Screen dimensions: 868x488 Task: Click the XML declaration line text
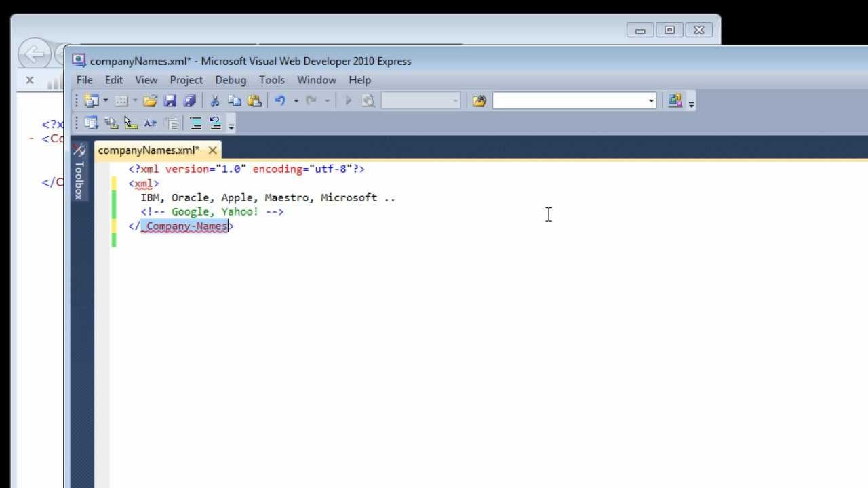tap(247, 169)
